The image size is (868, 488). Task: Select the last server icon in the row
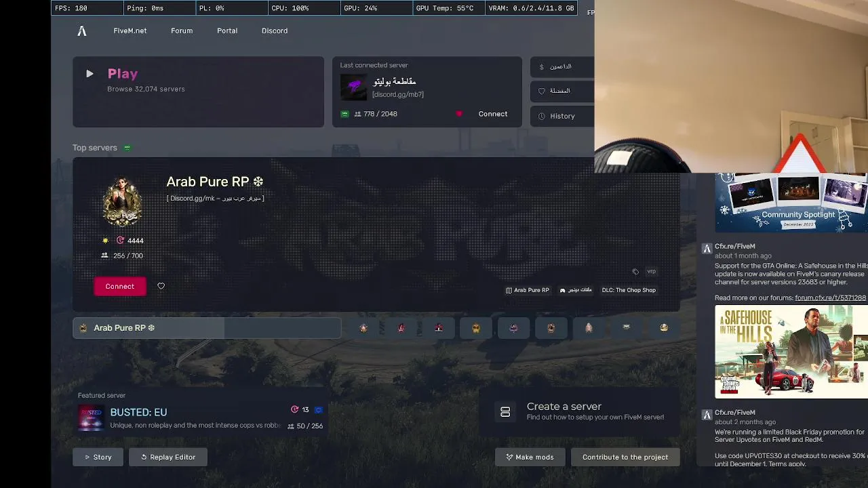pyautogui.click(x=664, y=328)
